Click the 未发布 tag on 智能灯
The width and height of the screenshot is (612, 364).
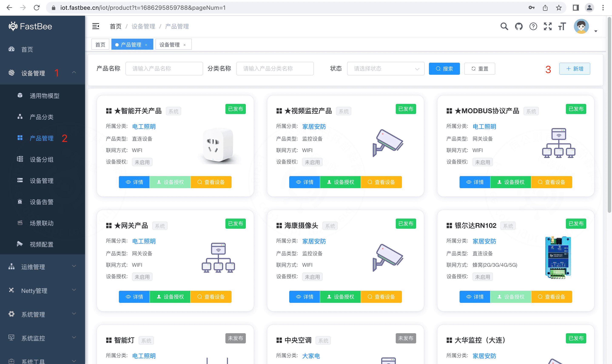pos(236,338)
